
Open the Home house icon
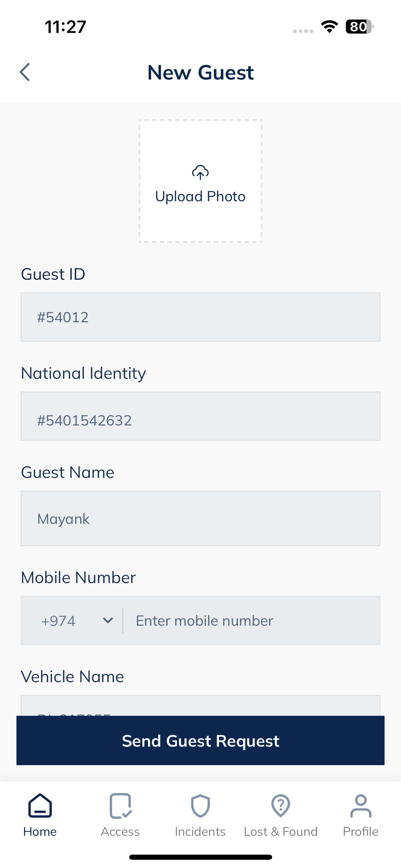tap(40, 806)
